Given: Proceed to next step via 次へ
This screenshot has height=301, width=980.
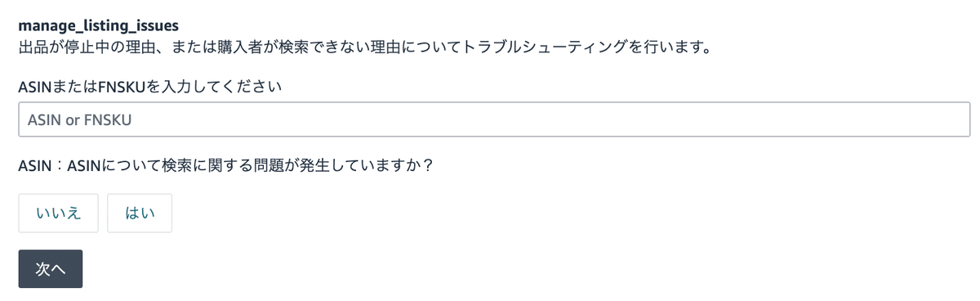Looking at the screenshot, I should click(x=51, y=269).
